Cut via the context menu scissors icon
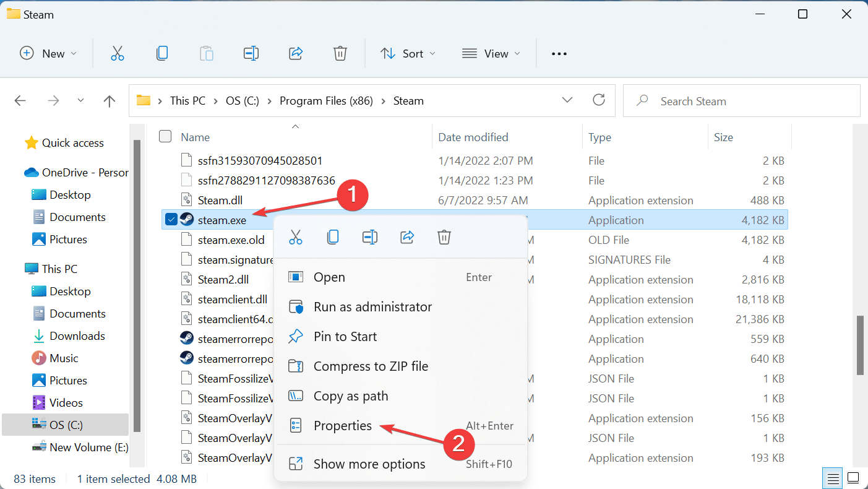868x489 pixels. pyautogui.click(x=296, y=237)
